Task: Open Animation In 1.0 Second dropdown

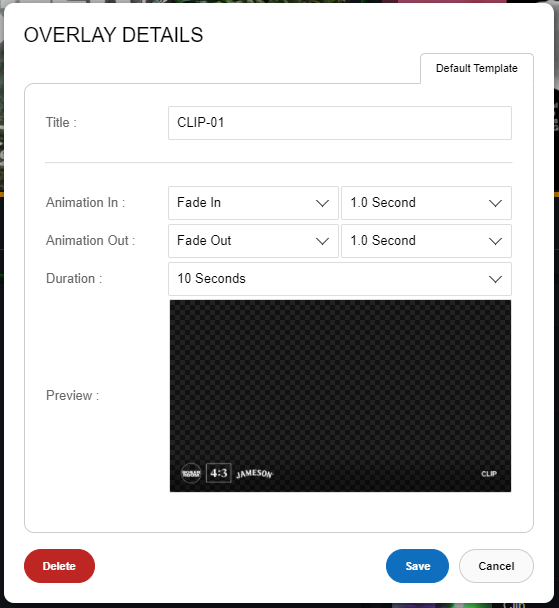Action: tap(426, 203)
